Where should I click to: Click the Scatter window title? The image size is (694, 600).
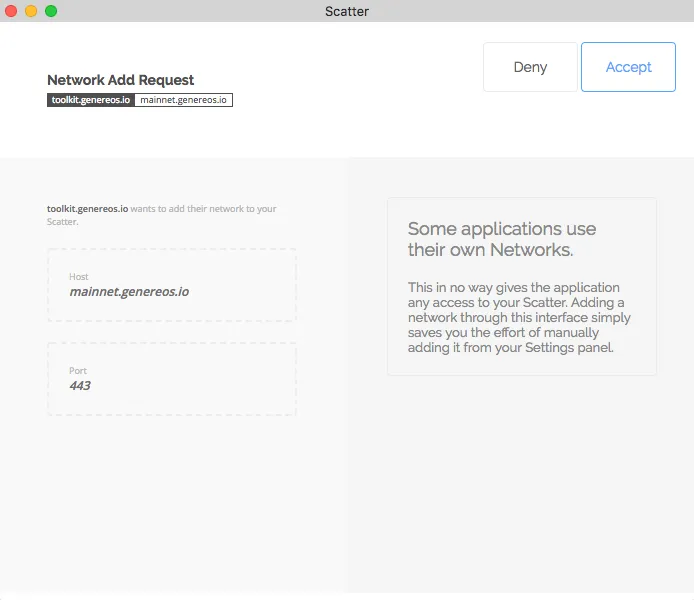(x=347, y=11)
